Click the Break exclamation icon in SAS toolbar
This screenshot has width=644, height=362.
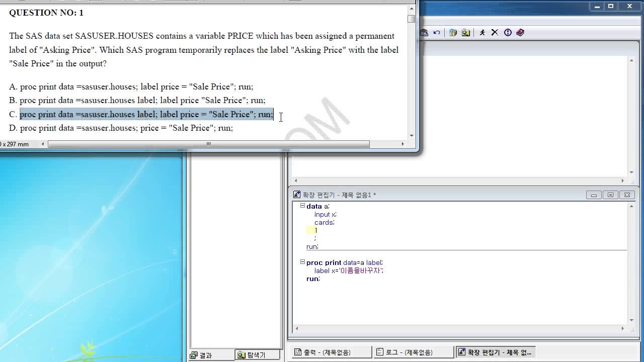coord(508,33)
